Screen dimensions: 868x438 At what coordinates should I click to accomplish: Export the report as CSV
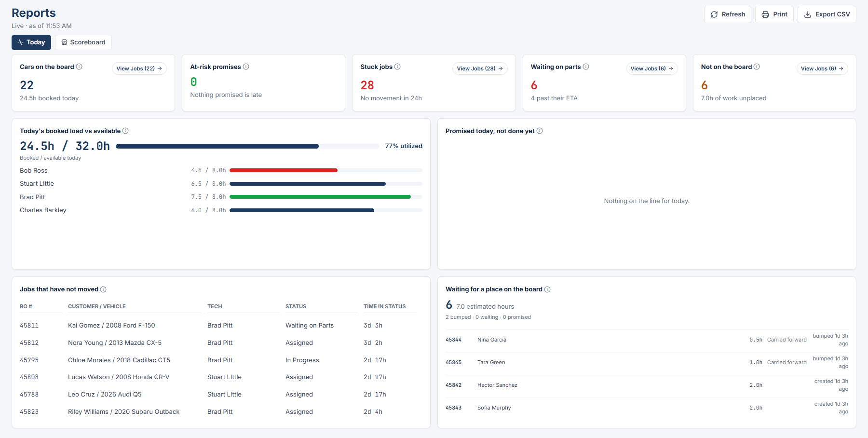click(827, 14)
